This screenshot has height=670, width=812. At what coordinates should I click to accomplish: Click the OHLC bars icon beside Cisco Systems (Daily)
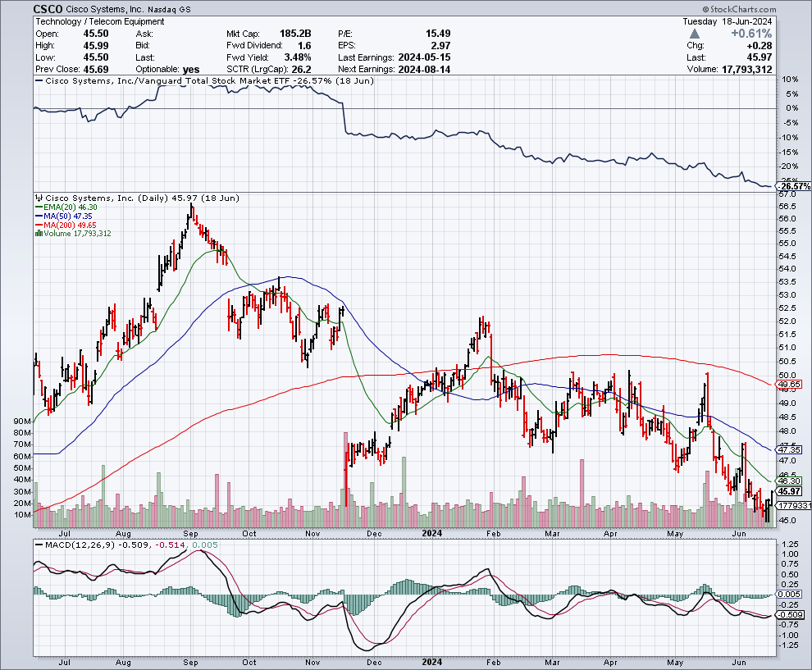pos(38,198)
